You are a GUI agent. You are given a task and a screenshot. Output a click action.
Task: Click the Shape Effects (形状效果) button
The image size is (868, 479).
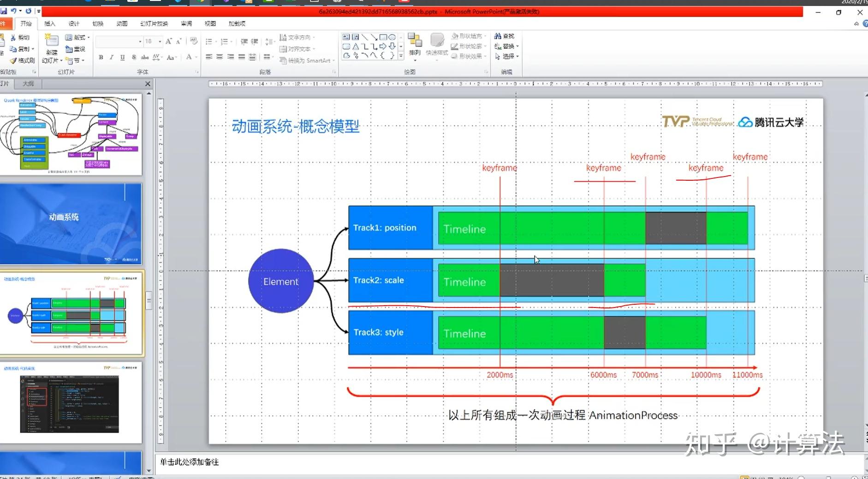pyautogui.click(x=468, y=56)
